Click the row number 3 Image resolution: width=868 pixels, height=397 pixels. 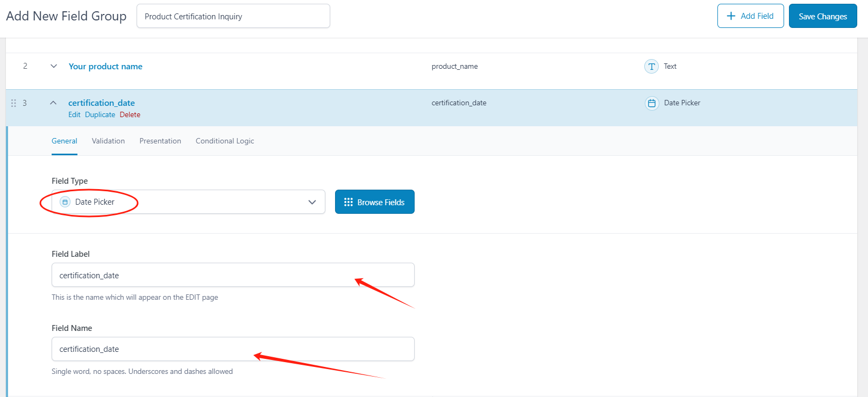(x=25, y=103)
